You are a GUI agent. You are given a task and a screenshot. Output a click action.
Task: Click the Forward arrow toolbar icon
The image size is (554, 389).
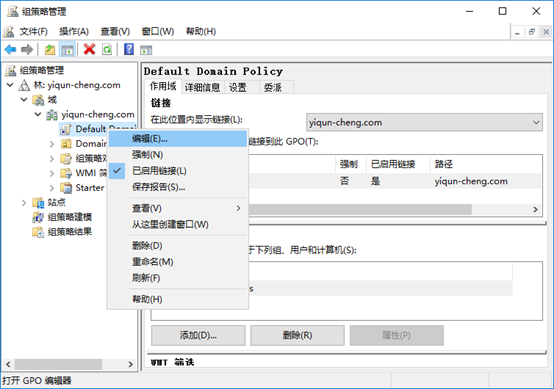tap(27, 49)
